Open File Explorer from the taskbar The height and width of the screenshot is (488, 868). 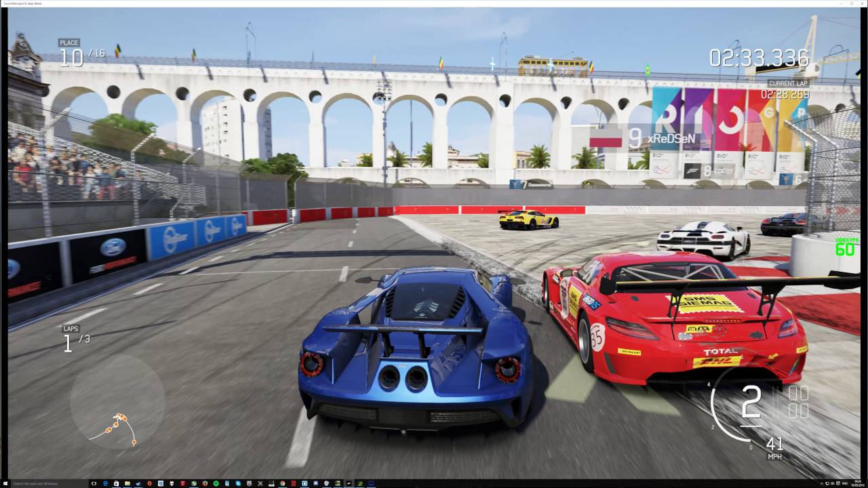point(127,483)
